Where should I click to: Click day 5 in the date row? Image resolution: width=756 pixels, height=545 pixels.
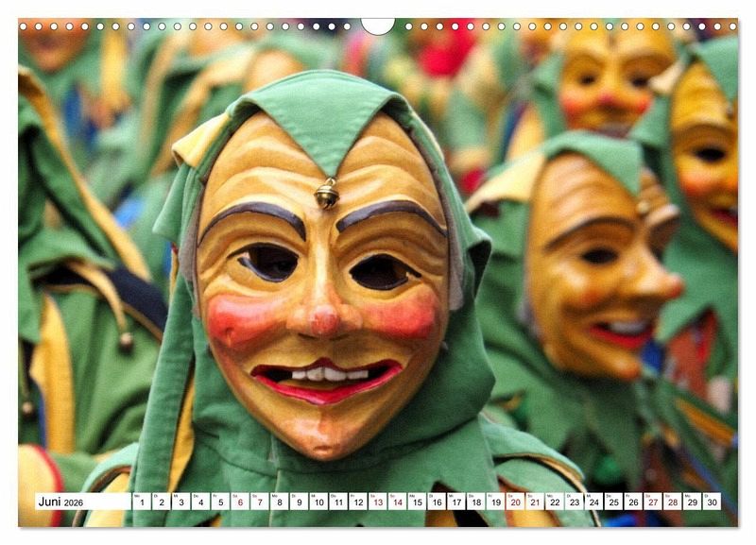(220, 502)
